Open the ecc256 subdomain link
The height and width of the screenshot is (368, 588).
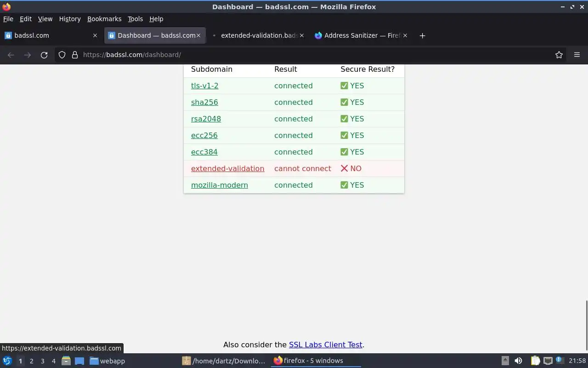204,135
